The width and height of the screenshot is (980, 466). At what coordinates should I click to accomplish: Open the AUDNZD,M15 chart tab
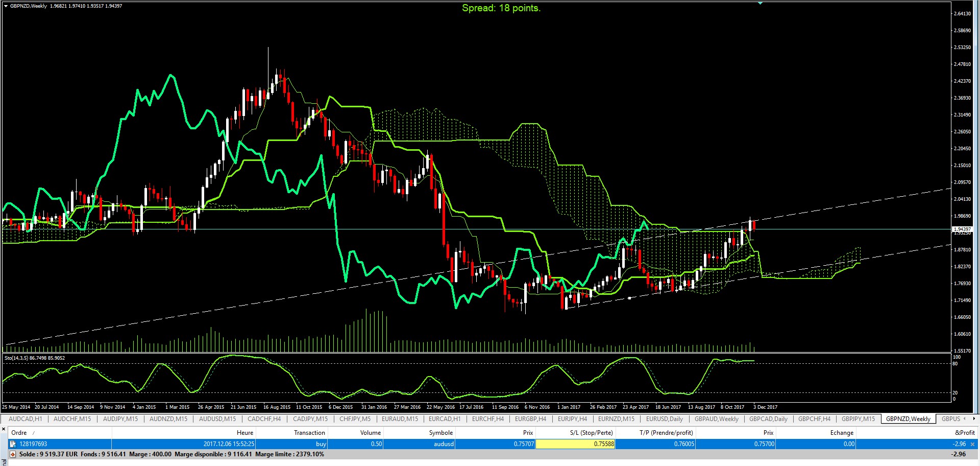[x=168, y=419]
